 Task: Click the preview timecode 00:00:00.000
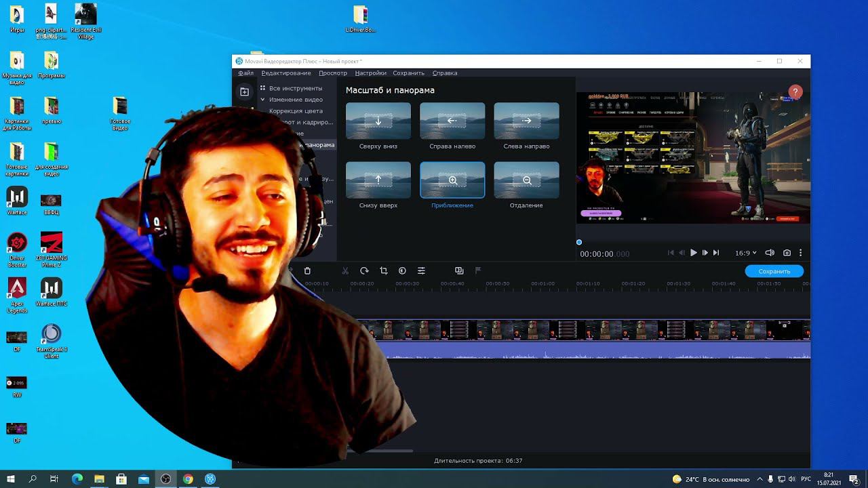click(604, 254)
